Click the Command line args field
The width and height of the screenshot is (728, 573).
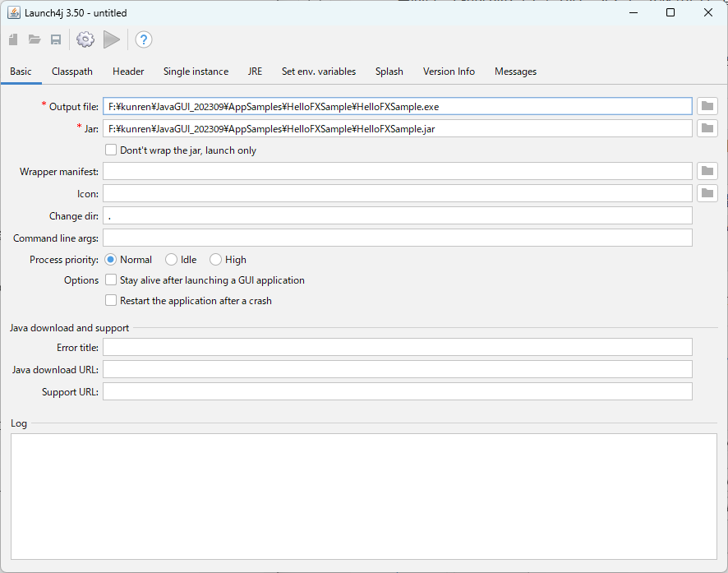398,238
